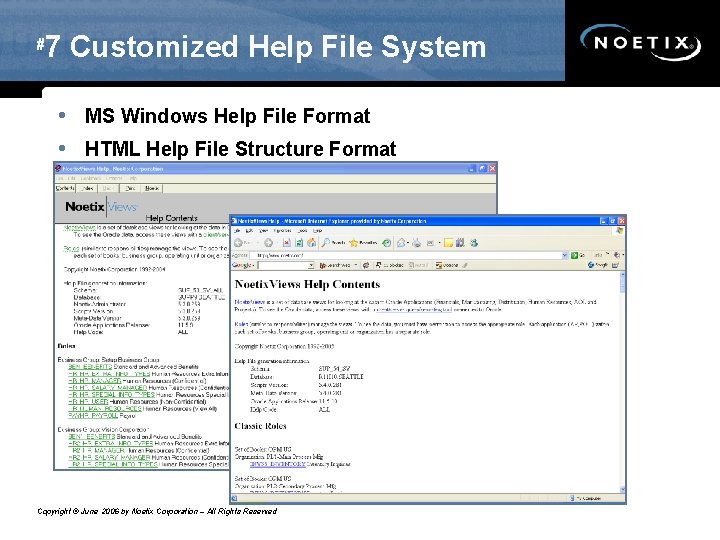This screenshot has width=720, height=540.
Task: Open Search with the magnifier icon in IE
Action: 333,242
